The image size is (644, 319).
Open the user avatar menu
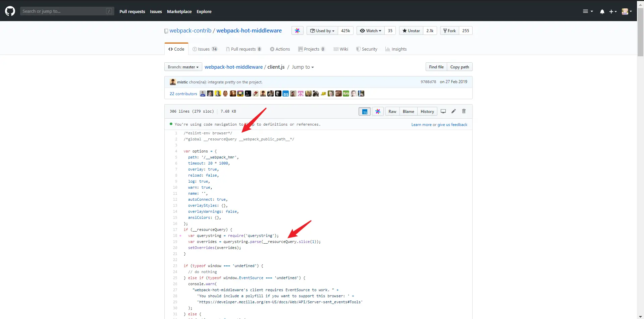pyautogui.click(x=627, y=11)
